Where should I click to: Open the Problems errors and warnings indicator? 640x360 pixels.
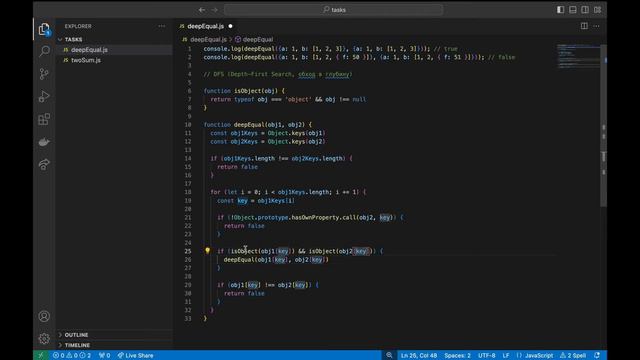(x=72, y=355)
